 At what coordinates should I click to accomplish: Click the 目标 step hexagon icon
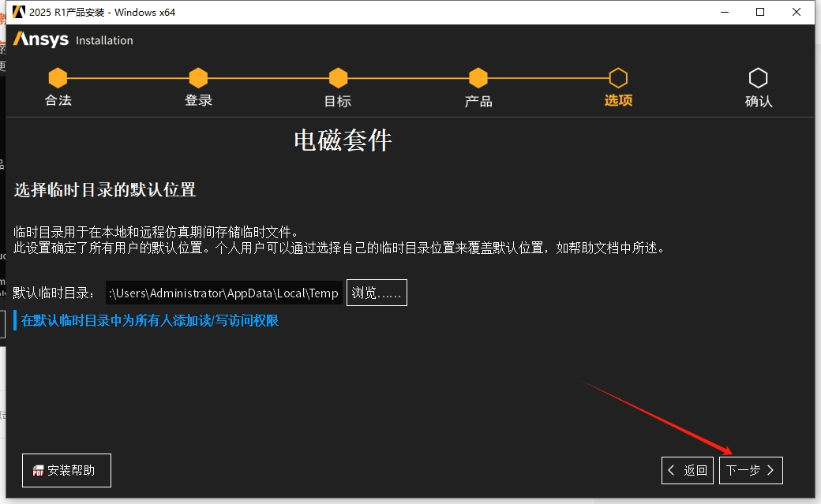(338, 78)
